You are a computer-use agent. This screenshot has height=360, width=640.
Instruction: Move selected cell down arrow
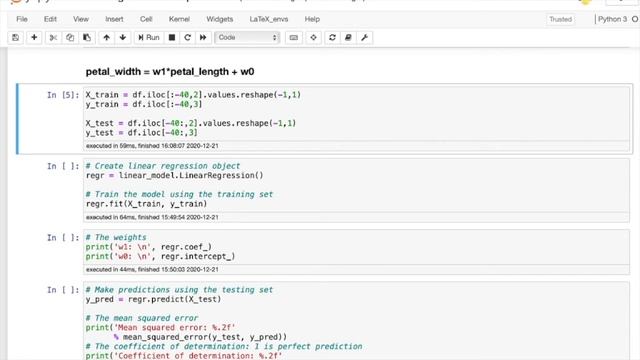click(x=123, y=38)
